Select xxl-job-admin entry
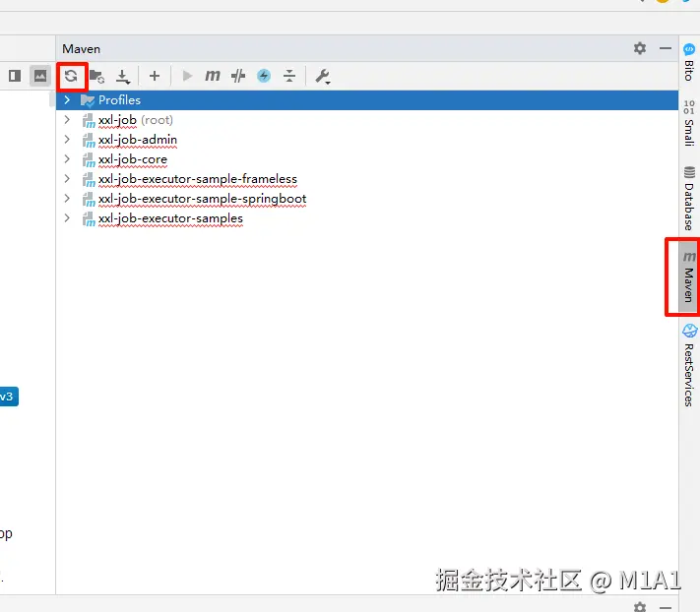700x612 pixels. [x=367, y=140]
